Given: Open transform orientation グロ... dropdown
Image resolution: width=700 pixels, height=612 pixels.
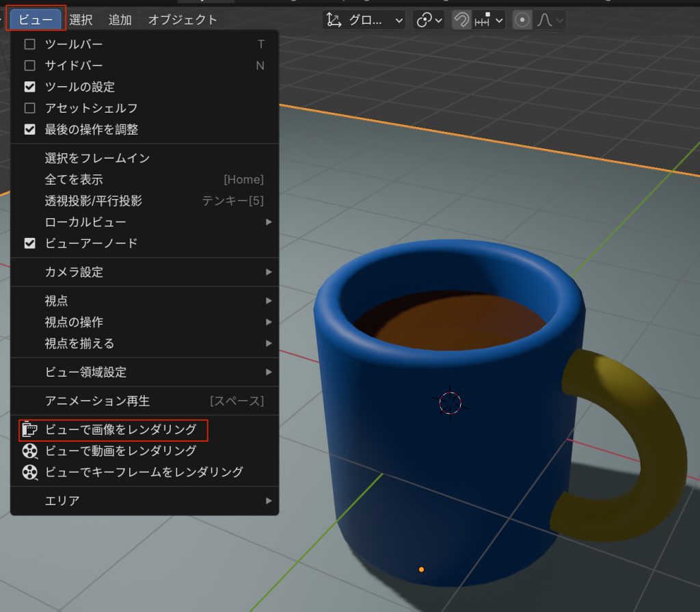Looking at the screenshot, I should pos(364,21).
